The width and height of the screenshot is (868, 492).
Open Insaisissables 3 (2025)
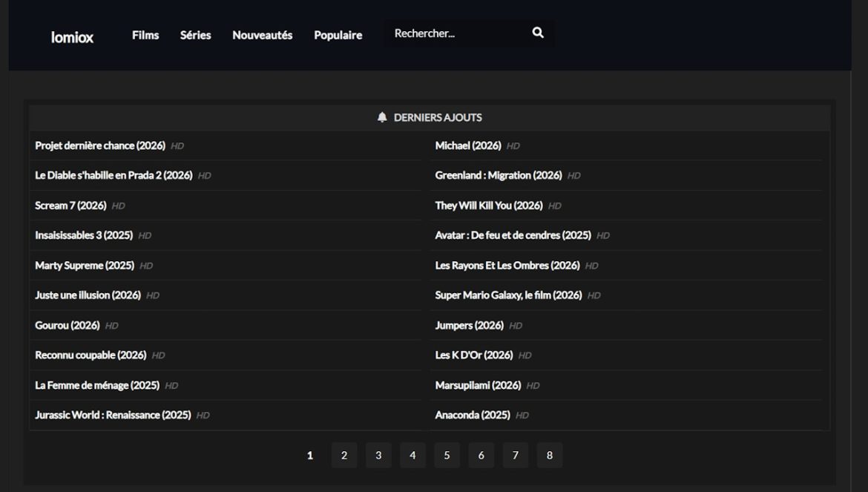84,235
